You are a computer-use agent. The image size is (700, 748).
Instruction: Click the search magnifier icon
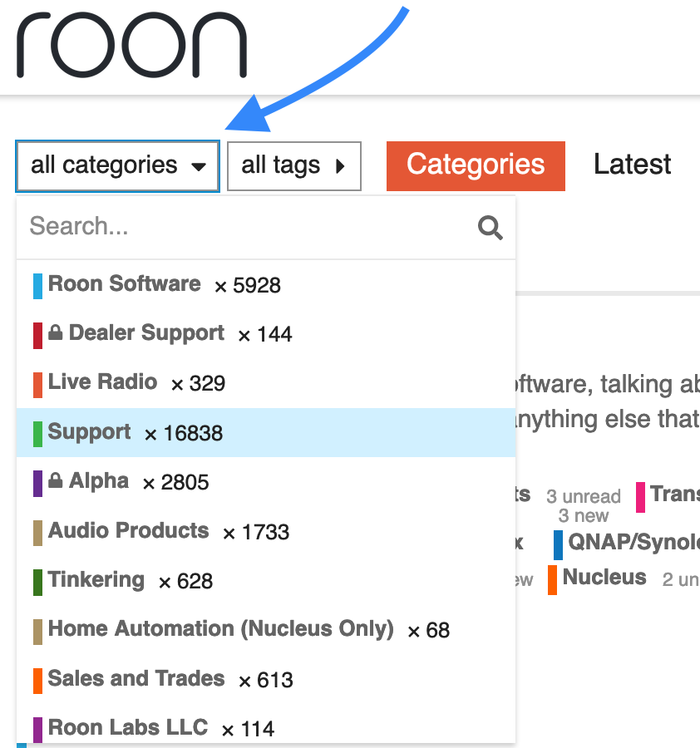(x=490, y=228)
